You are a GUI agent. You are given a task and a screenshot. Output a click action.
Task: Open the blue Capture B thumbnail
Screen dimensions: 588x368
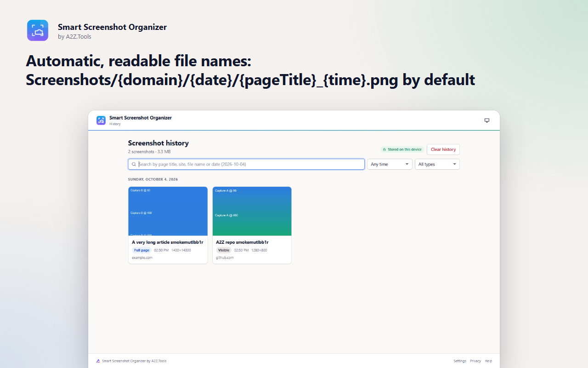[x=168, y=211]
